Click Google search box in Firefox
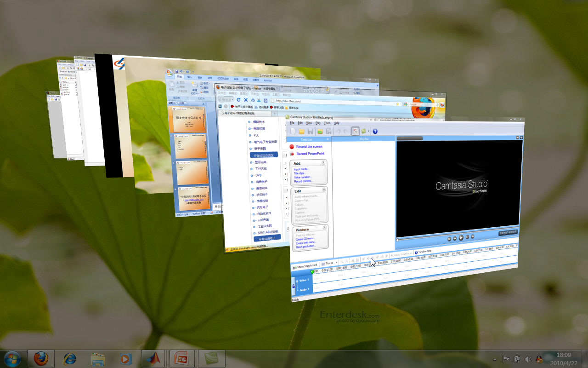The height and width of the screenshot is (368, 588). (x=420, y=104)
